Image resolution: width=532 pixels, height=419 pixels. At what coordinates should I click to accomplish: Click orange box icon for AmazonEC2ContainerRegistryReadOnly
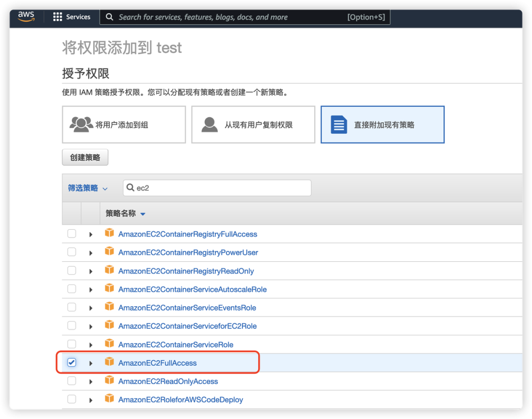click(x=109, y=270)
